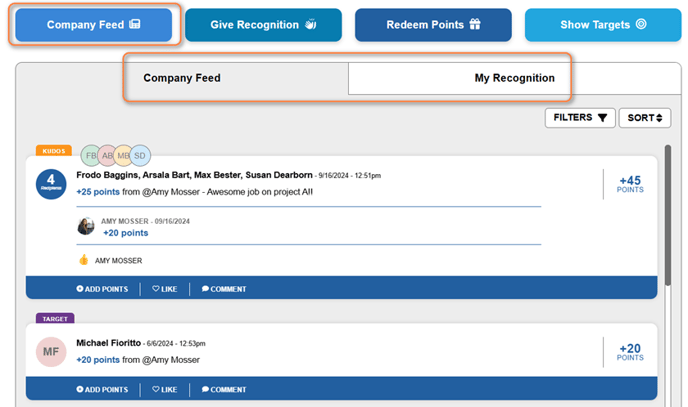
Task: Open the Sort options
Action: 644,118
